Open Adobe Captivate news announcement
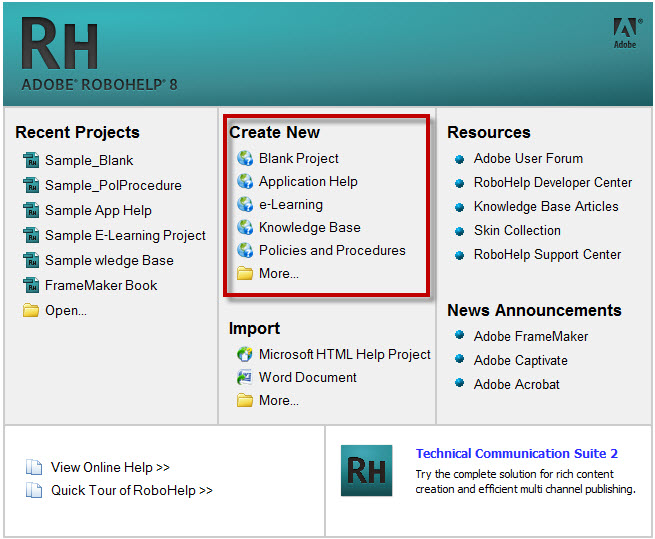 [x=520, y=361]
